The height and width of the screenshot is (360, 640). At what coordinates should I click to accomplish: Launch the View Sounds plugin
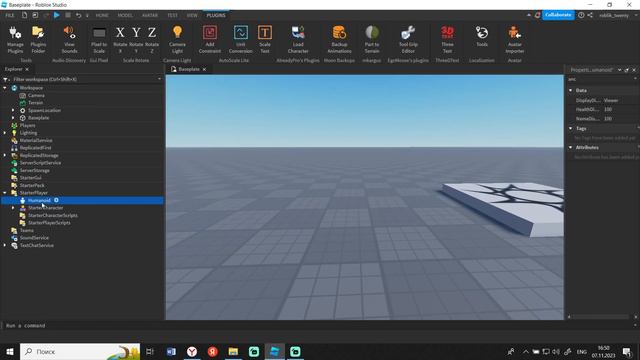(x=69, y=40)
